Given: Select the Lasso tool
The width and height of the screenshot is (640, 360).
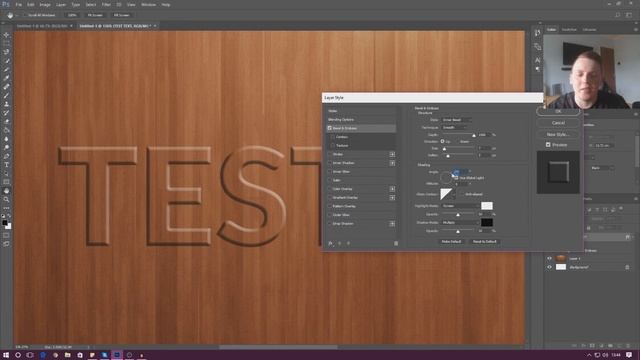Looking at the screenshot, I should point(7,52).
